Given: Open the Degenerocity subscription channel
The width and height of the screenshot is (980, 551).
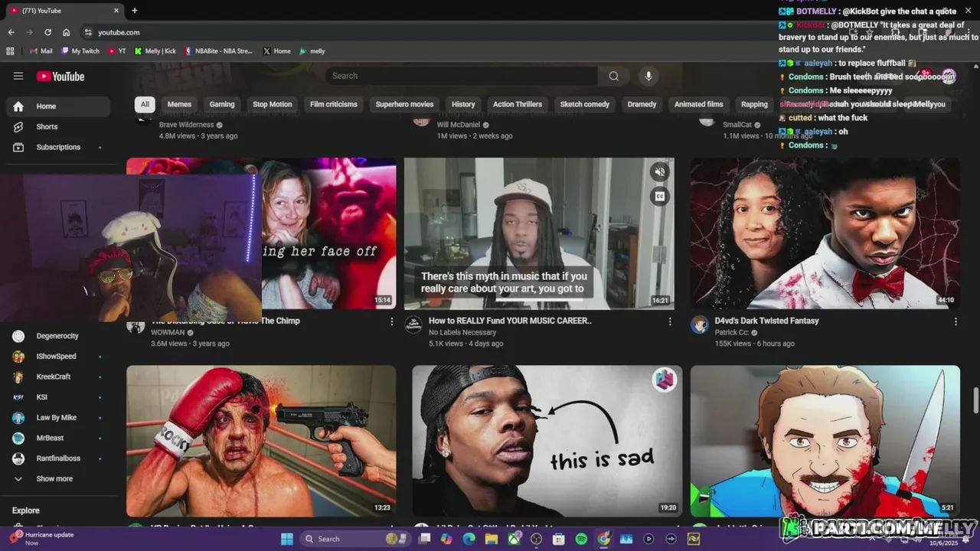Looking at the screenshot, I should (58, 336).
